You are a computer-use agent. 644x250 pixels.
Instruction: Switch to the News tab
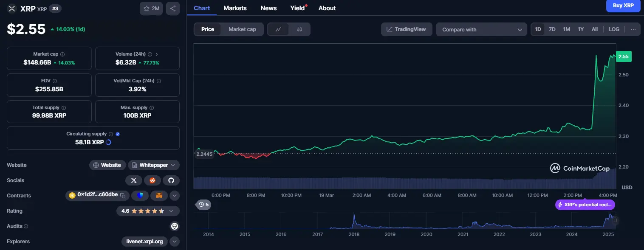tap(268, 8)
